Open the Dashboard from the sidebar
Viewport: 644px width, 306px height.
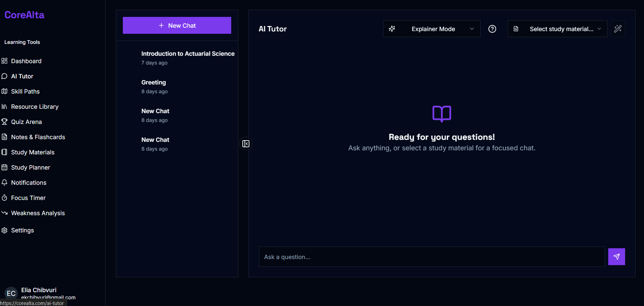26,61
